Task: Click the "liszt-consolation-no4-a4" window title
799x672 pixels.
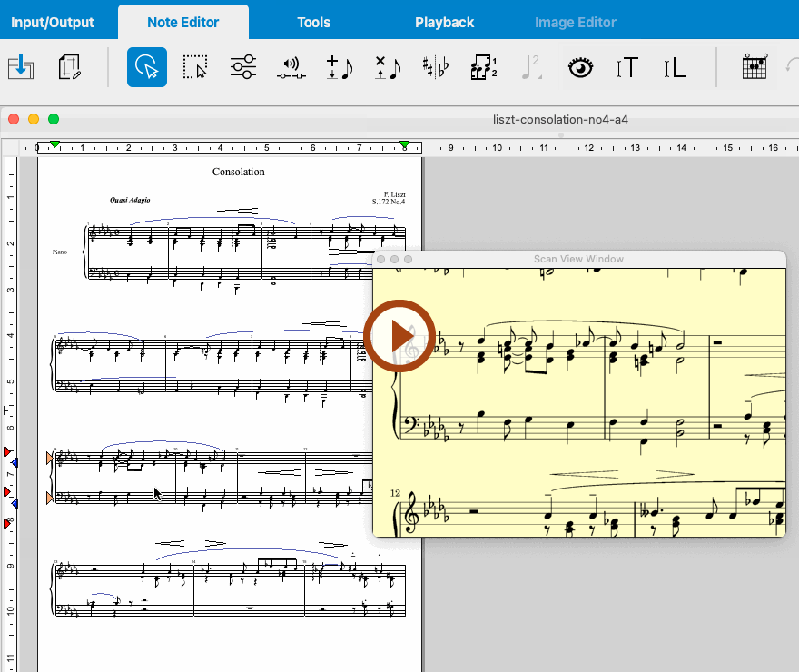Action: 560,119
